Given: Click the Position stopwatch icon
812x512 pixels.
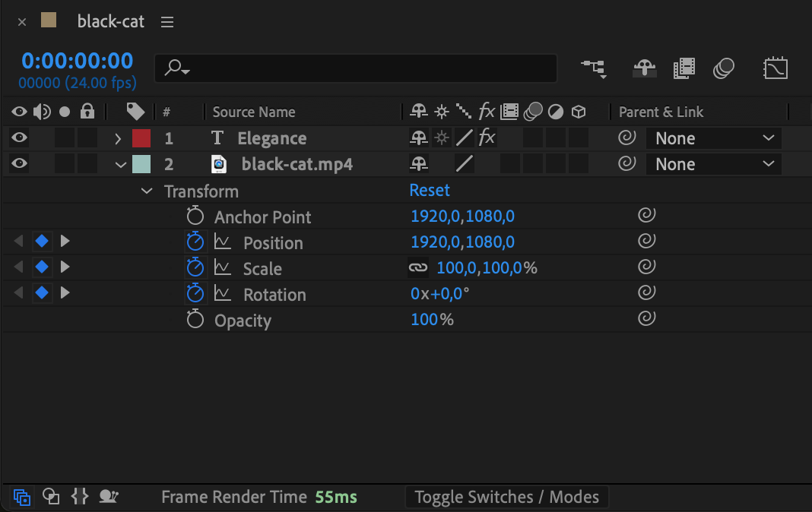Looking at the screenshot, I should (x=195, y=242).
